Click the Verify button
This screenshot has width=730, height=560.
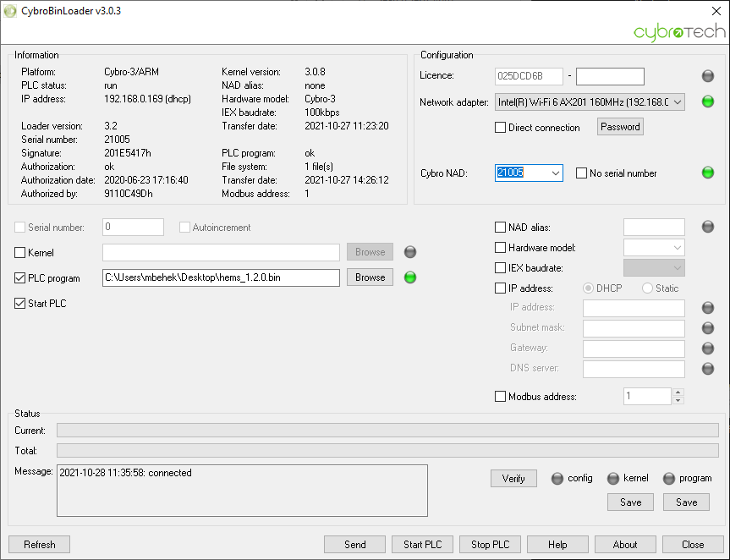[513, 478]
